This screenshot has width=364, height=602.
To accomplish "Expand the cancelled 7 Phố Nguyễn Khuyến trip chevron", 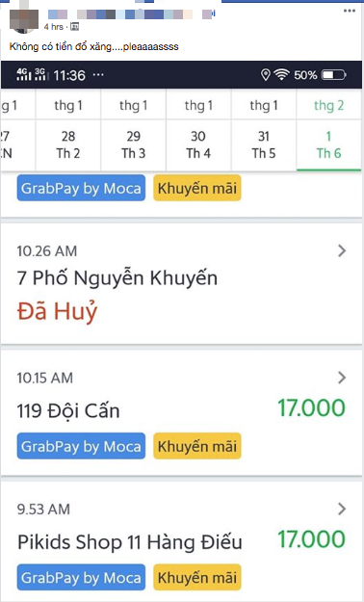I will pos(342,250).
